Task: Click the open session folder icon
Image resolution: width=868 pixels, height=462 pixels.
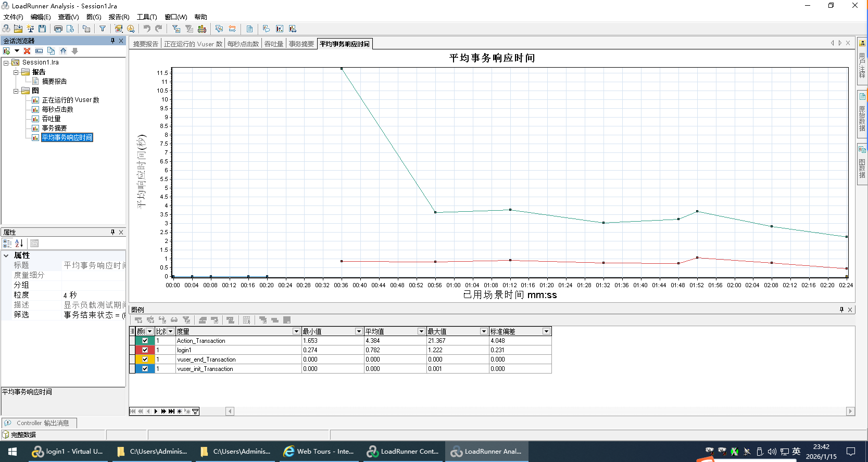Action: 18,29
